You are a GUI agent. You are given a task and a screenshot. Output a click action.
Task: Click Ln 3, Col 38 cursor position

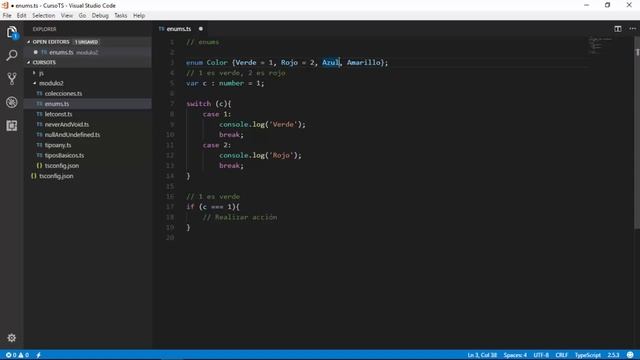click(482, 355)
